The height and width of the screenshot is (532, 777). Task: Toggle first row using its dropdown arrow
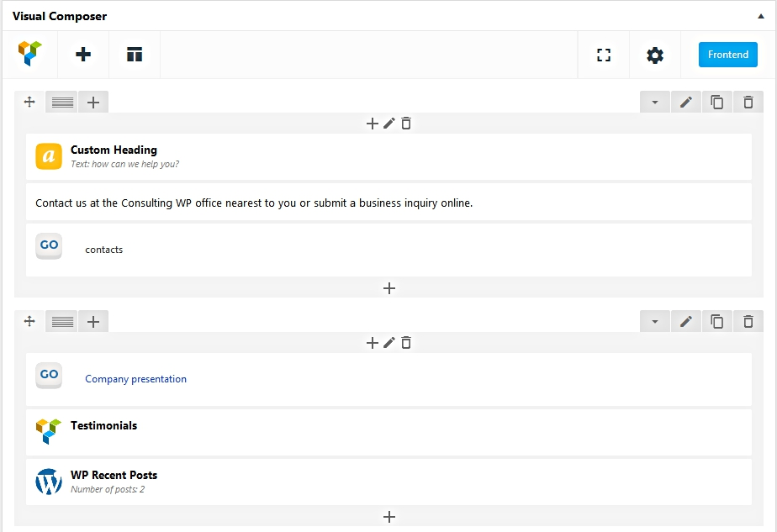[x=654, y=103]
